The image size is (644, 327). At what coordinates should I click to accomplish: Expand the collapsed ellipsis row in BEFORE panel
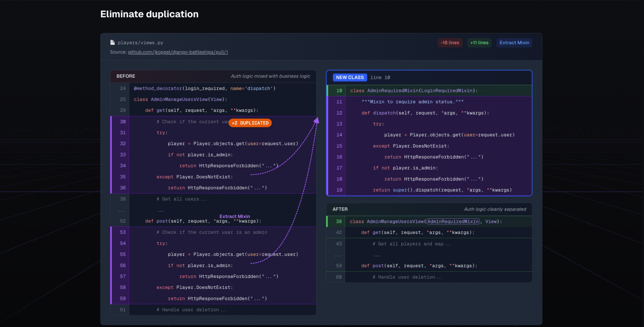point(161,210)
